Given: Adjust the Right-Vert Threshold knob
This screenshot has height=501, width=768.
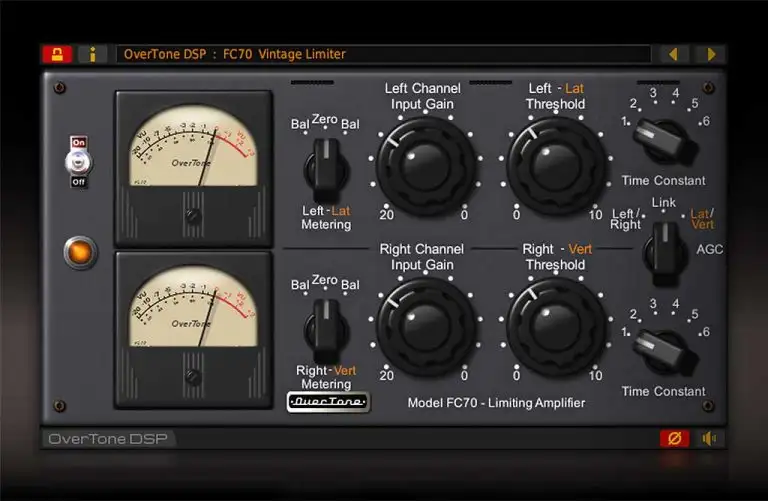Looking at the screenshot, I should tap(555, 326).
